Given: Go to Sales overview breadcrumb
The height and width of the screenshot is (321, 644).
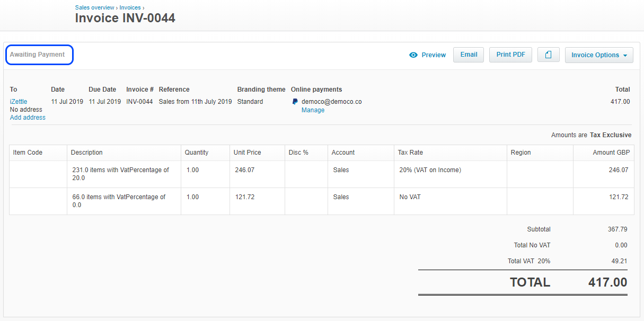Looking at the screenshot, I should point(94,8).
